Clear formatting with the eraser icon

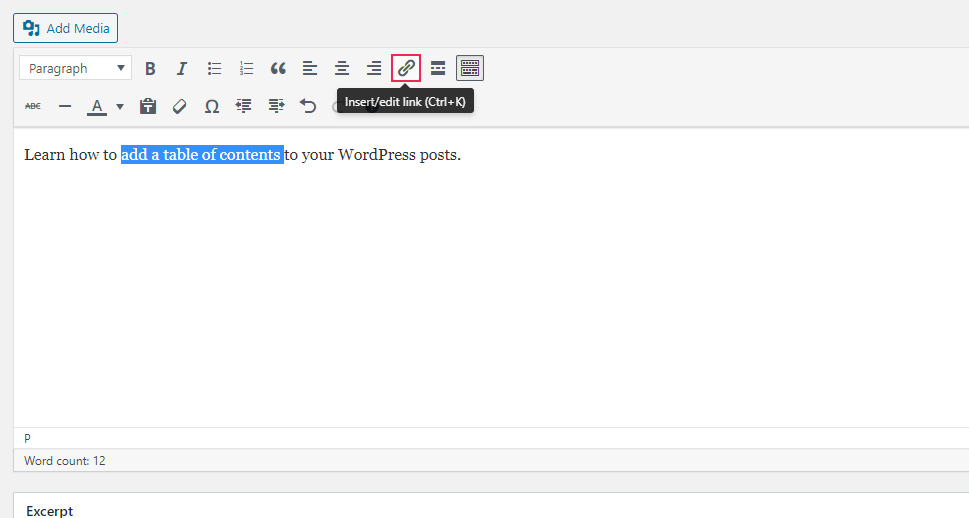180,106
